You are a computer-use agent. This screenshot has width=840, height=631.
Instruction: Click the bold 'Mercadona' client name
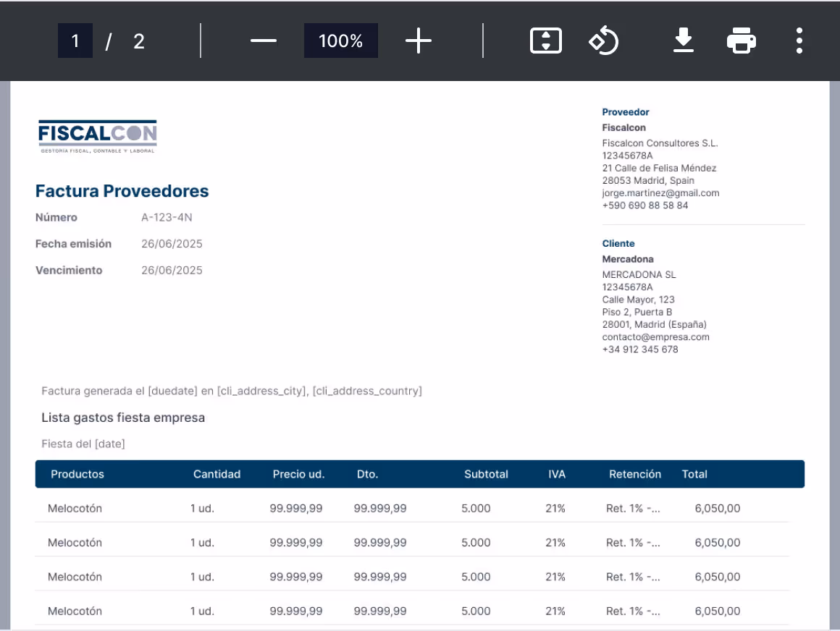click(627, 259)
